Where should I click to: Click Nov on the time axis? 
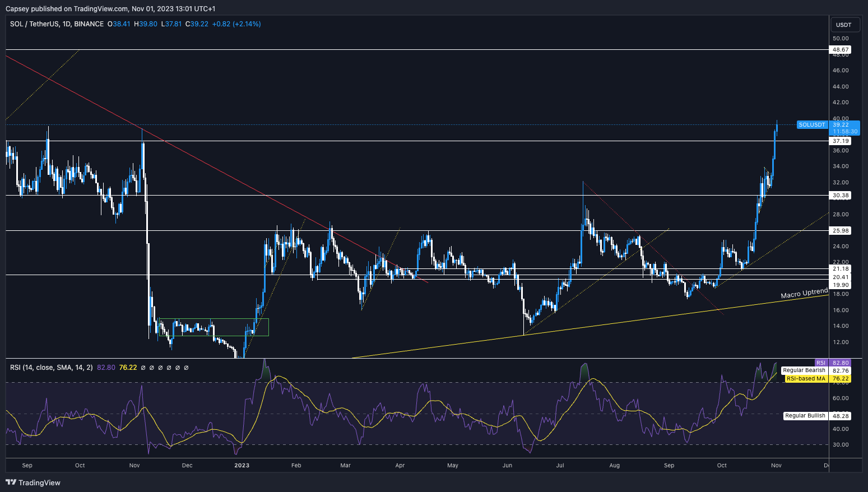(x=776, y=465)
